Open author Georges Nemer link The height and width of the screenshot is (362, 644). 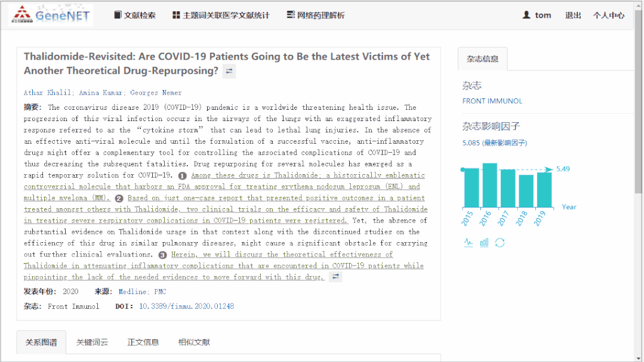click(x=156, y=93)
